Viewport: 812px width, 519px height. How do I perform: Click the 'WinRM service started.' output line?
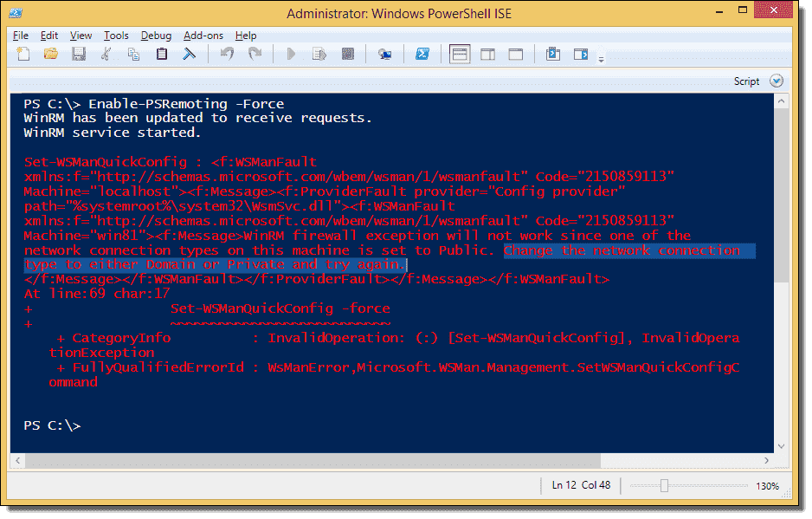(112, 133)
